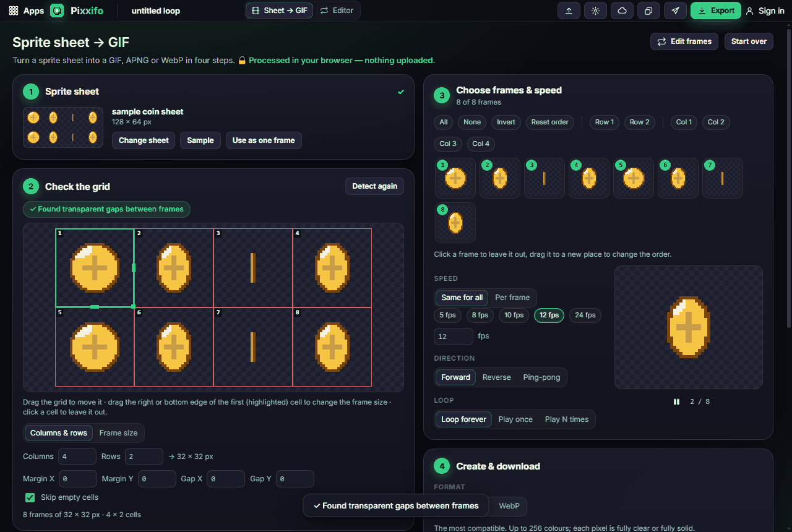Screen dimensions: 792x532
Task: Click the Start over button
Action: point(749,41)
